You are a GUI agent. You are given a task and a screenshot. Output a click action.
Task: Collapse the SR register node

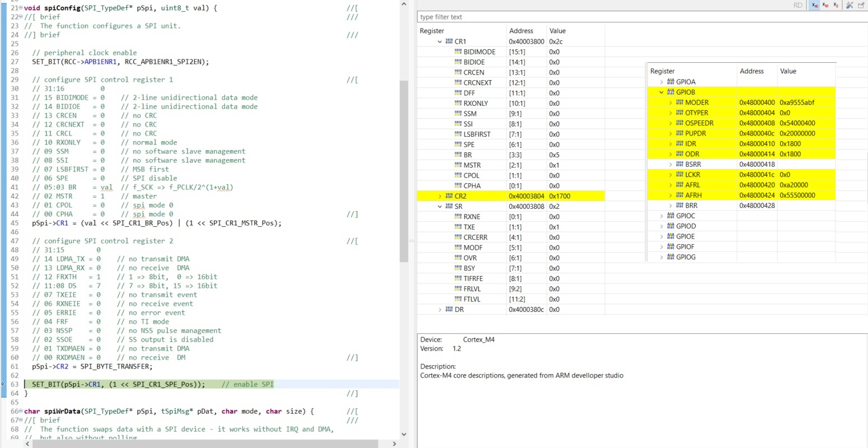pyautogui.click(x=440, y=207)
